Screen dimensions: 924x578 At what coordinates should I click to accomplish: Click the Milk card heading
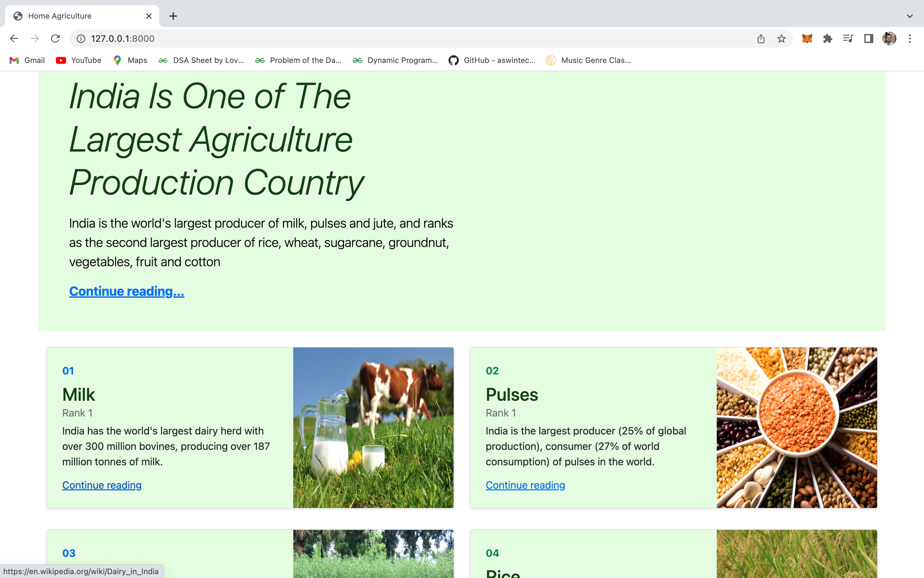click(x=79, y=395)
